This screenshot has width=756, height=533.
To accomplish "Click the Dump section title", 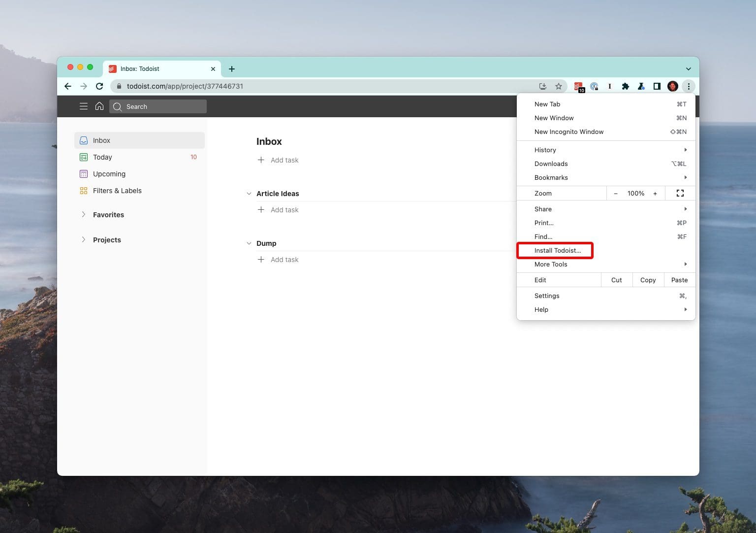I will (266, 243).
